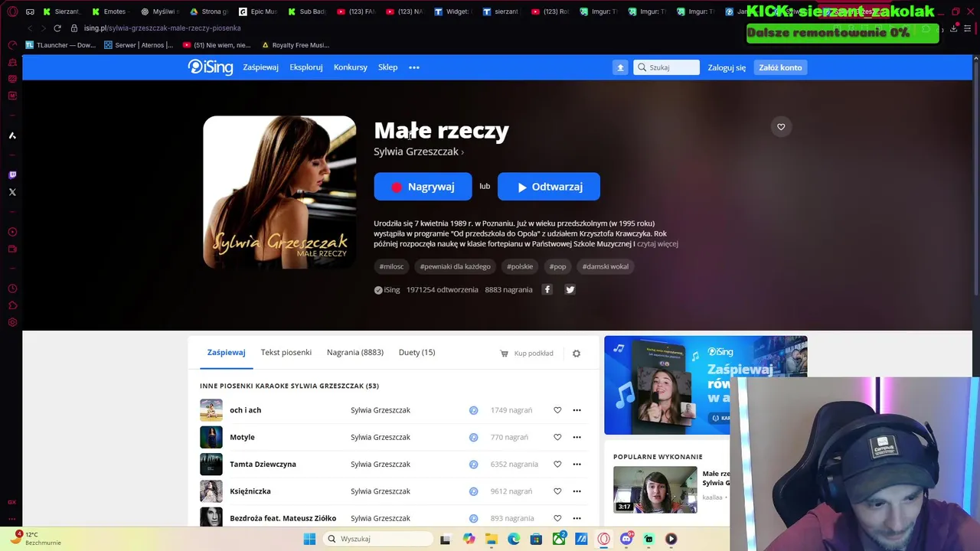
Task: Click the karaoke badge icon for och i ach
Action: point(473,410)
